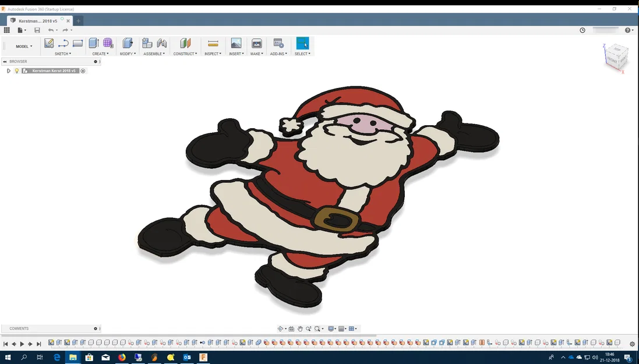Viewport: 639px width, 364px height.
Task: Add a new design tab
Action: tap(78, 21)
